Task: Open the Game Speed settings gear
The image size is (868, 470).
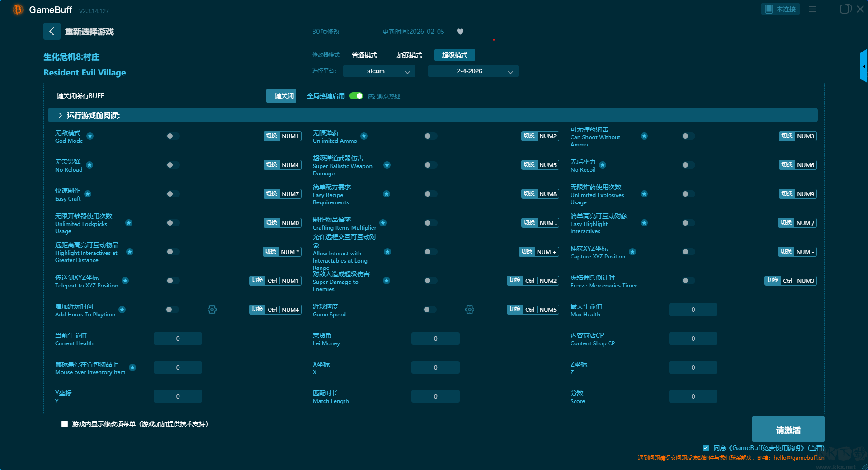Action: (x=470, y=310)
